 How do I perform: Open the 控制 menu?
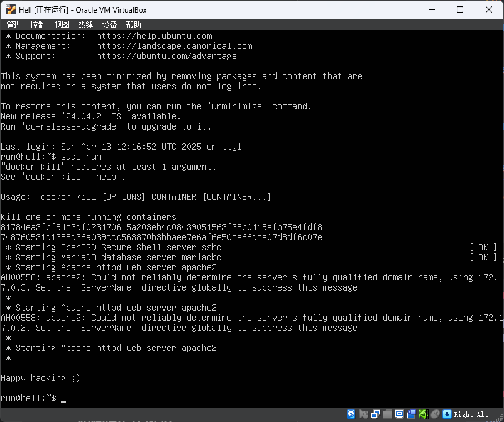click(38, 25)
